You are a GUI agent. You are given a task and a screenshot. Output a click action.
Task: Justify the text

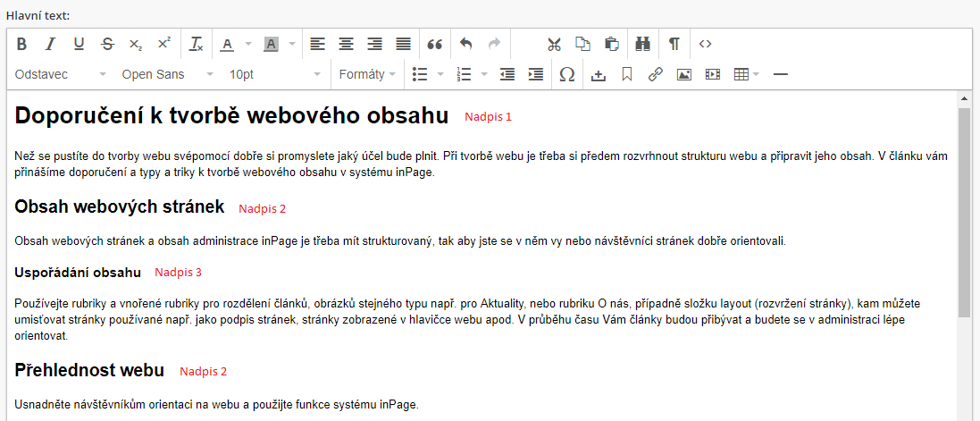pyautogui.click(x=404, y=44)
